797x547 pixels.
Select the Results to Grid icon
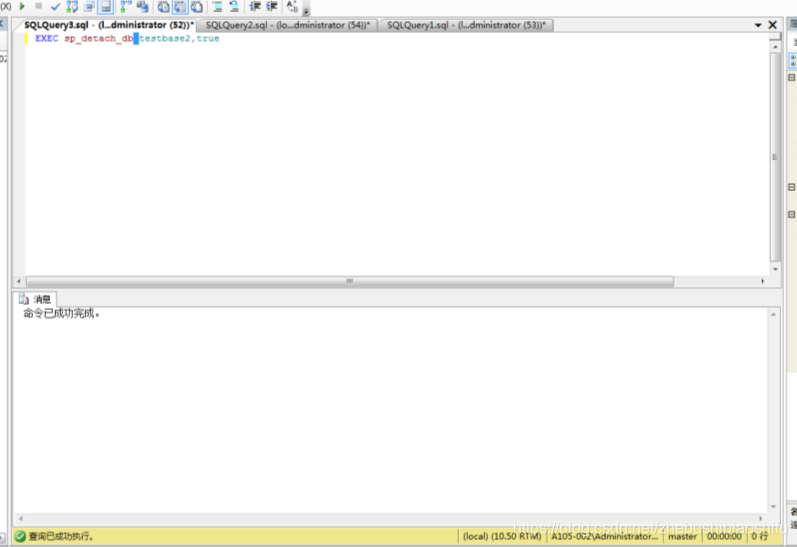(x=180, y=7)
